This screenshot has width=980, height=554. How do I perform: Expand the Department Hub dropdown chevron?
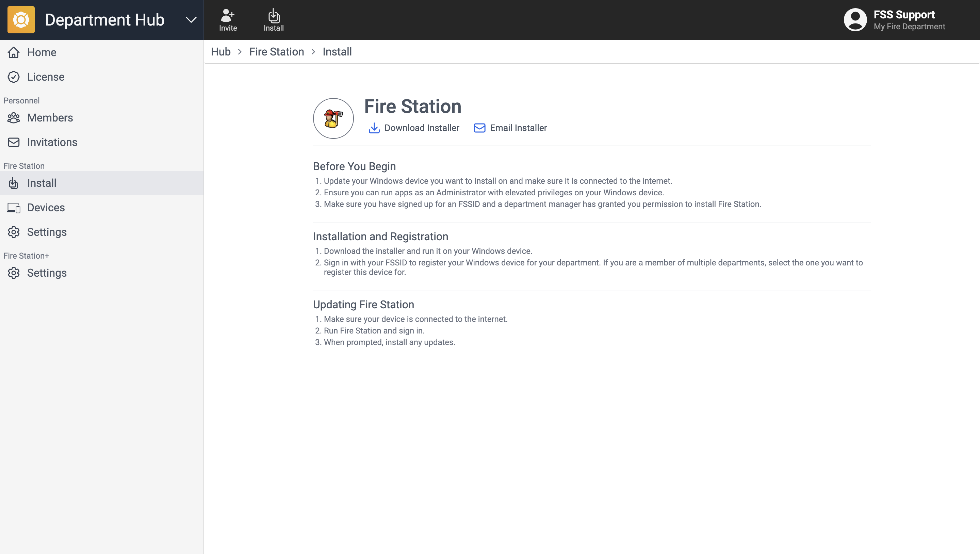(191, 20)
